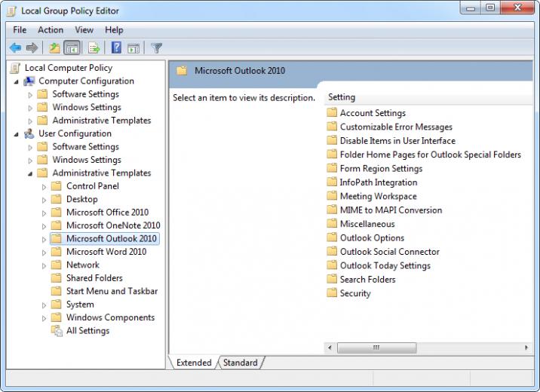The image size is (540, 392).
Task: Open the View menu
Action: point(84,30)
